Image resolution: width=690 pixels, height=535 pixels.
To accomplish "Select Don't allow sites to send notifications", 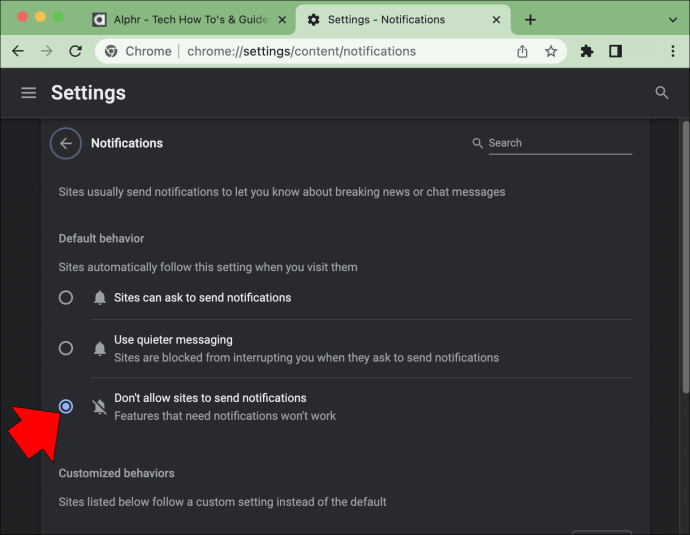I will click(66, 407).
